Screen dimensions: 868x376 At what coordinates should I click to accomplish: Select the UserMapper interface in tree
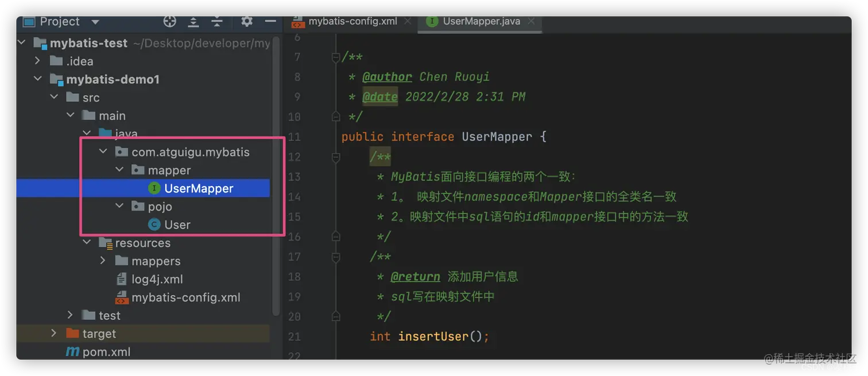click(x=143, y=188)
